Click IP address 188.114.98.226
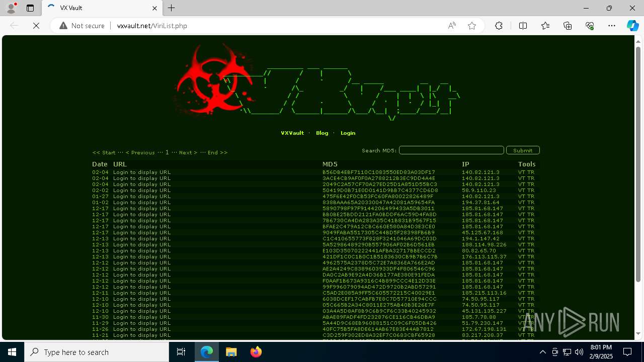644x362 pixels. click(x=484, y=245)
